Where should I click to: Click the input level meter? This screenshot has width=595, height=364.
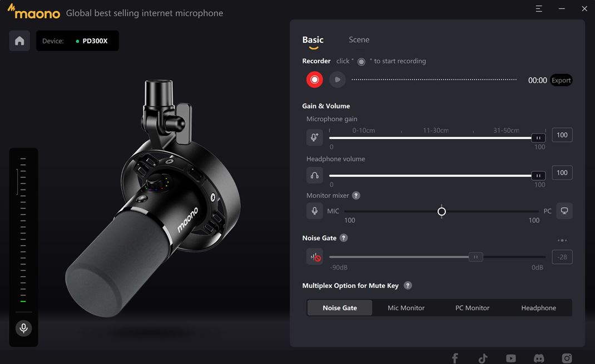click(x=23, y=230)
